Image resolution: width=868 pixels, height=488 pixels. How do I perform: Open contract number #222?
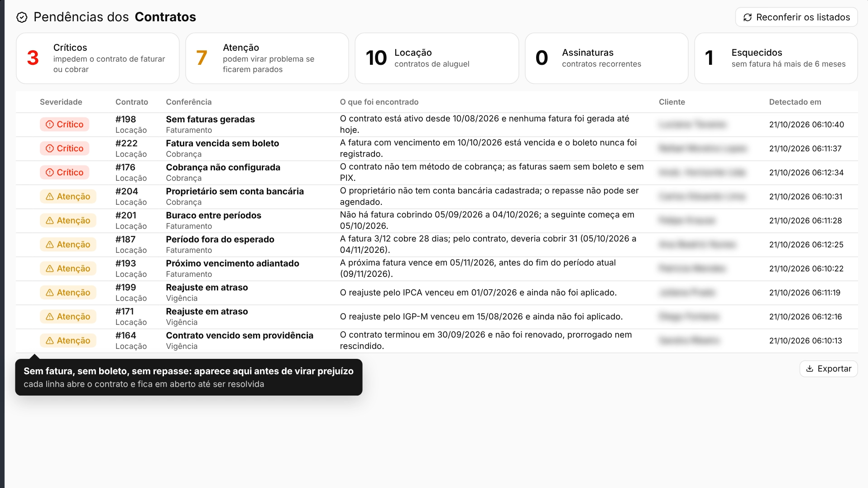click(x=126, y=143)
